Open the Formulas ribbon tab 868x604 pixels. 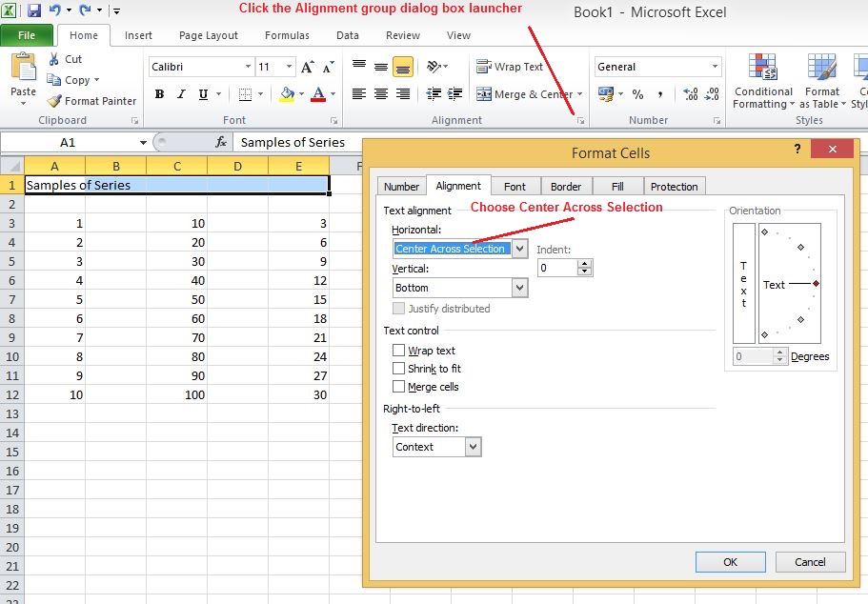286,35
